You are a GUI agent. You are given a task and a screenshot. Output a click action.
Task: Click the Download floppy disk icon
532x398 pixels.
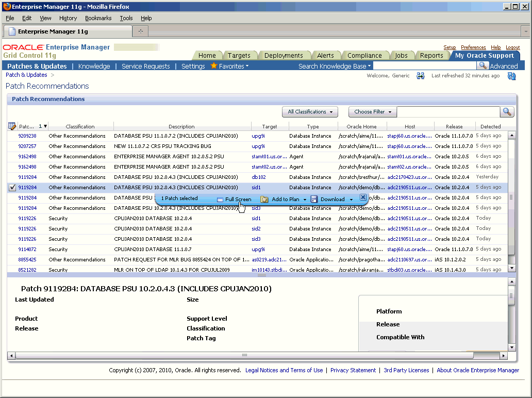314,199
